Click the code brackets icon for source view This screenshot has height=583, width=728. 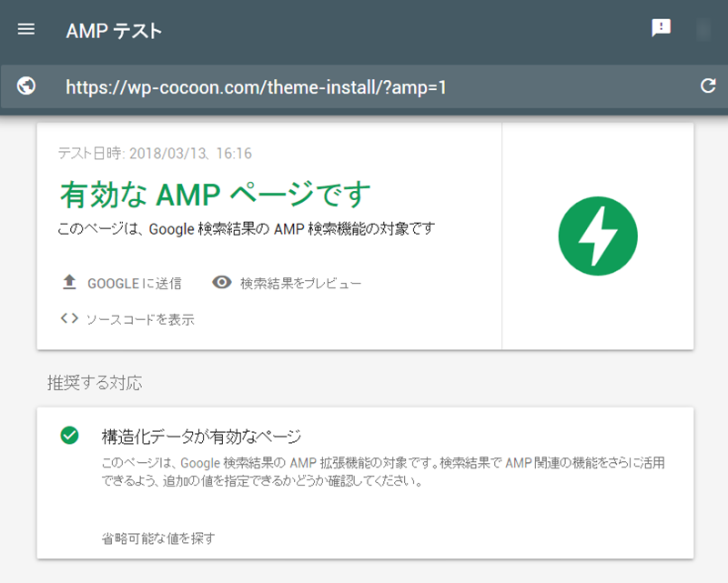click(70, 319)
